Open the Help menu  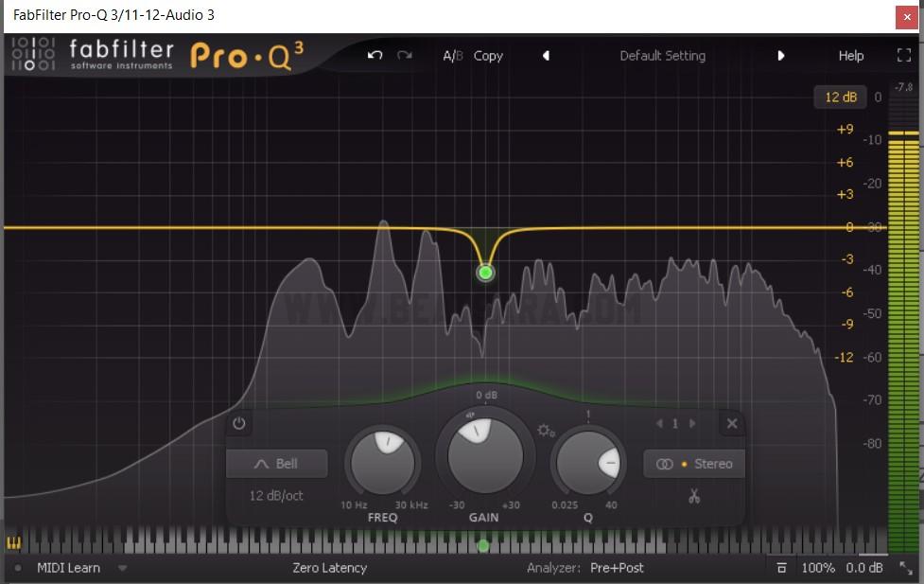pos(850,56)
